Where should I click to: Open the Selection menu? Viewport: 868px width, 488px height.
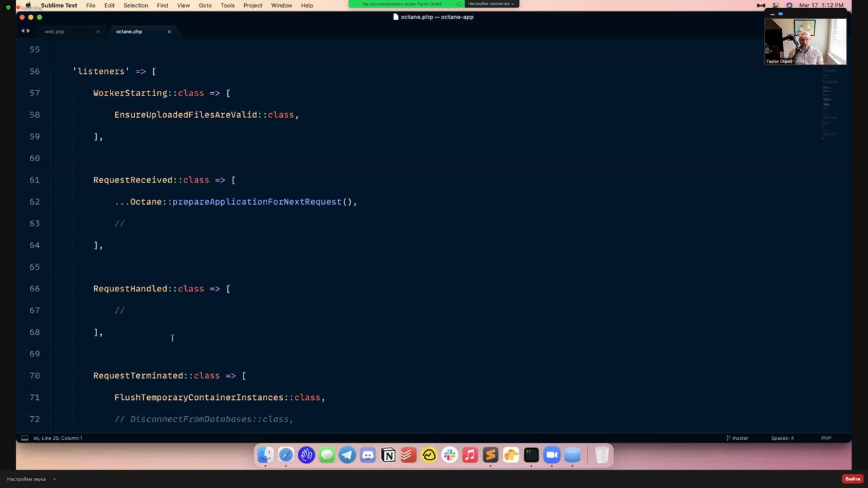coord(136,5)
